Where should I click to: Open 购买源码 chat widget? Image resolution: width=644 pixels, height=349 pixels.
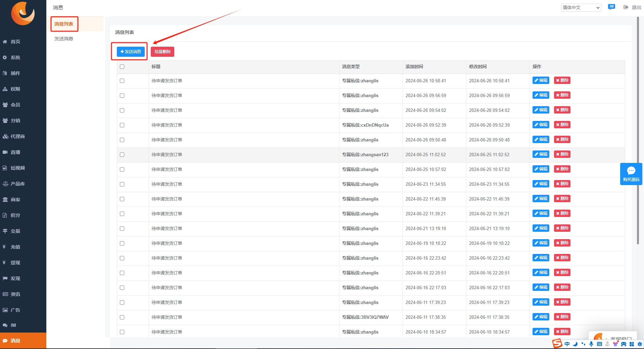(631, 174)
